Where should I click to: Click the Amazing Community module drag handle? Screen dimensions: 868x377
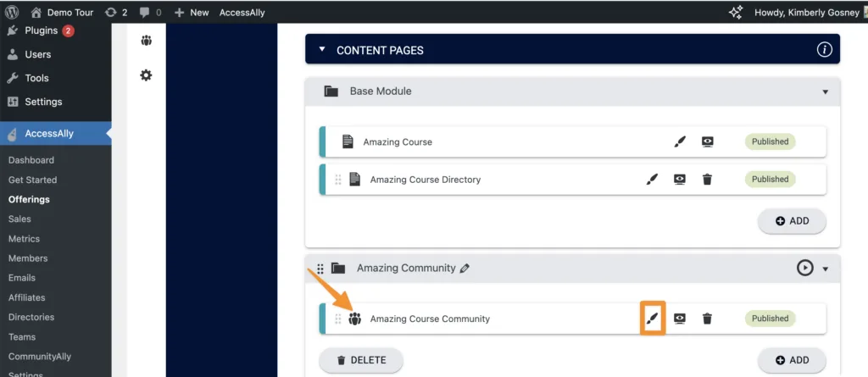point(320,269)
